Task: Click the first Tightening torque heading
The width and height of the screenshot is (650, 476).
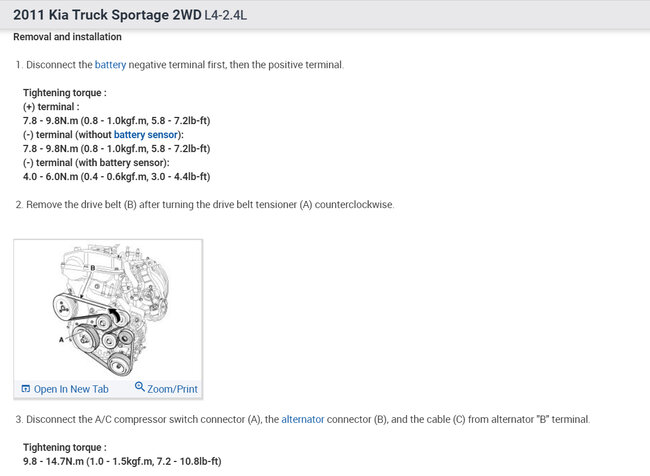Action: [x=65, y=93]
